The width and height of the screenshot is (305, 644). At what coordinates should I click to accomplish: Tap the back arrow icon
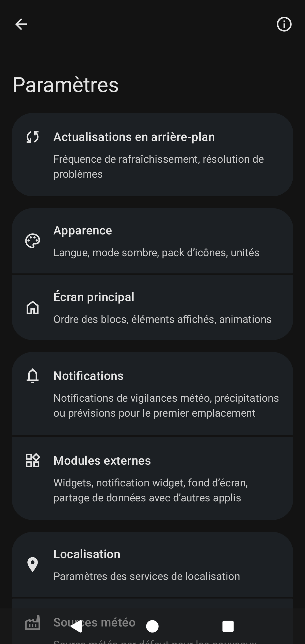[21, 24]
